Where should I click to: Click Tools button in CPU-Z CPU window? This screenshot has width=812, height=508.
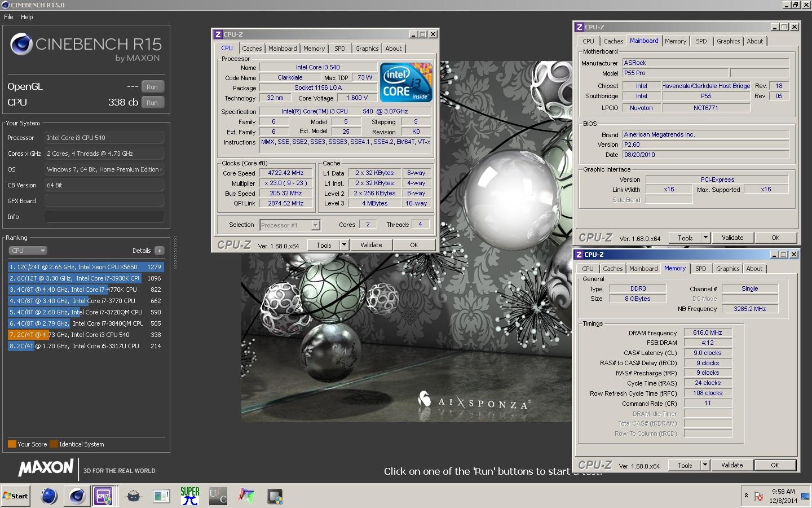(324, 245)
